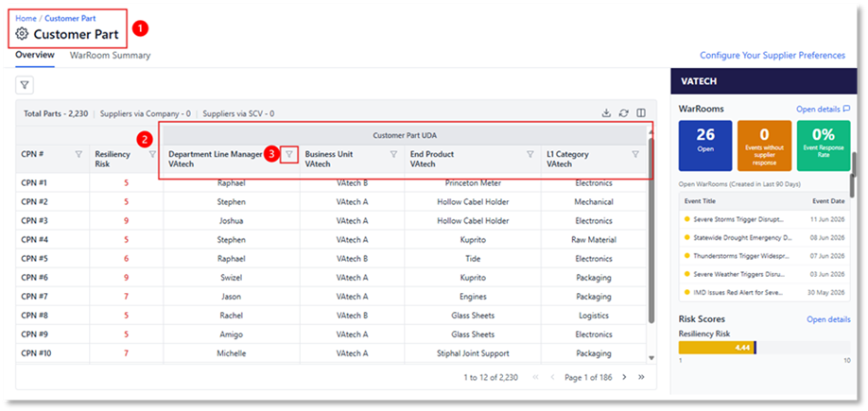Sort by End Product VAtech header
Screen dimensions: 868x411
[x=432, y=160]
